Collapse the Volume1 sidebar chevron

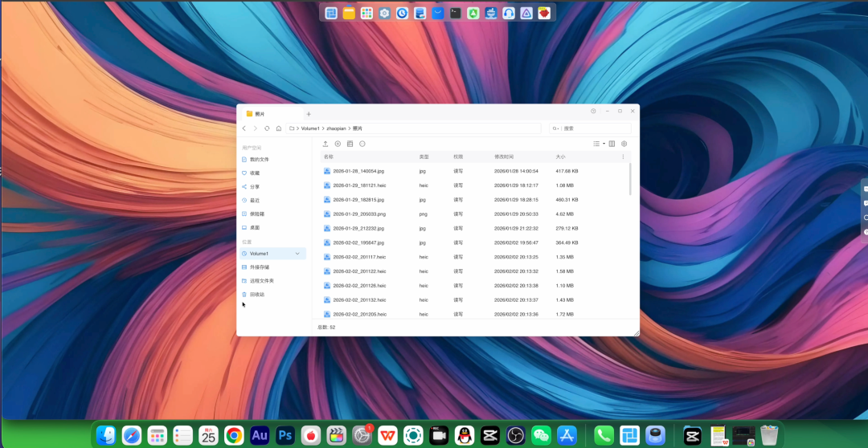coord(297,254)
